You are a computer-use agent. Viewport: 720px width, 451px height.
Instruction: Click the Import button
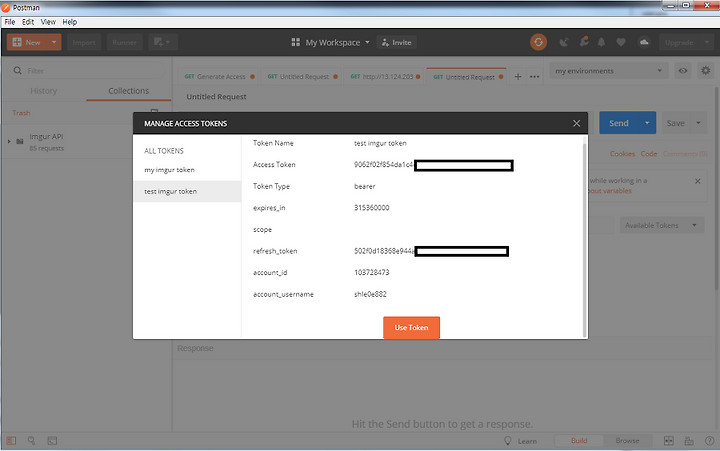pos(84,42)
